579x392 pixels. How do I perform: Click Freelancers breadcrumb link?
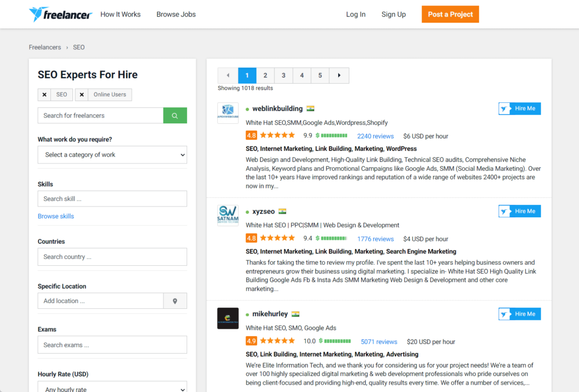click(x=45, y=48)
